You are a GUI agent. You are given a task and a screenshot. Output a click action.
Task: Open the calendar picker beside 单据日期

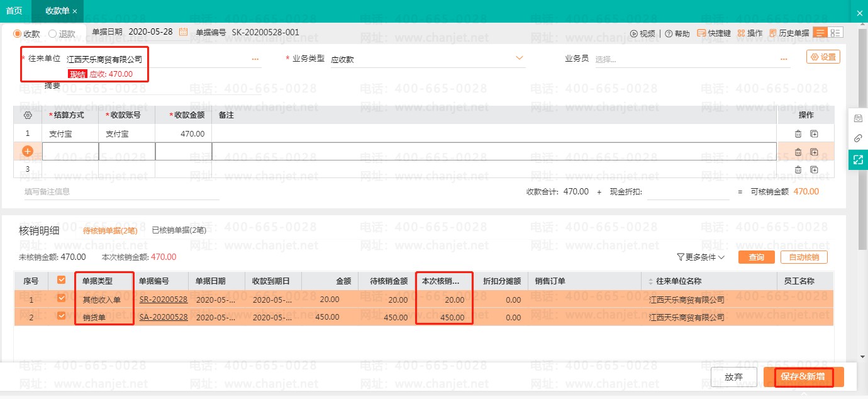184,33
